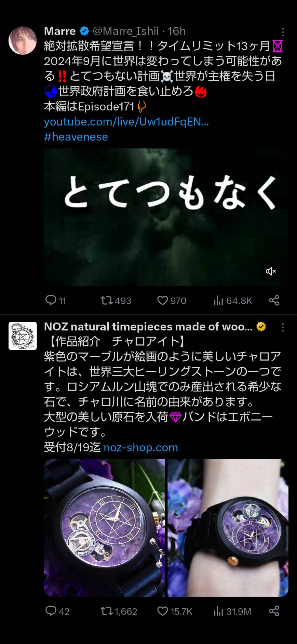297x644 pixels.
Task: Retweet the NOZ post with 1,662 retweets
Action: click(x=119, y=611)
